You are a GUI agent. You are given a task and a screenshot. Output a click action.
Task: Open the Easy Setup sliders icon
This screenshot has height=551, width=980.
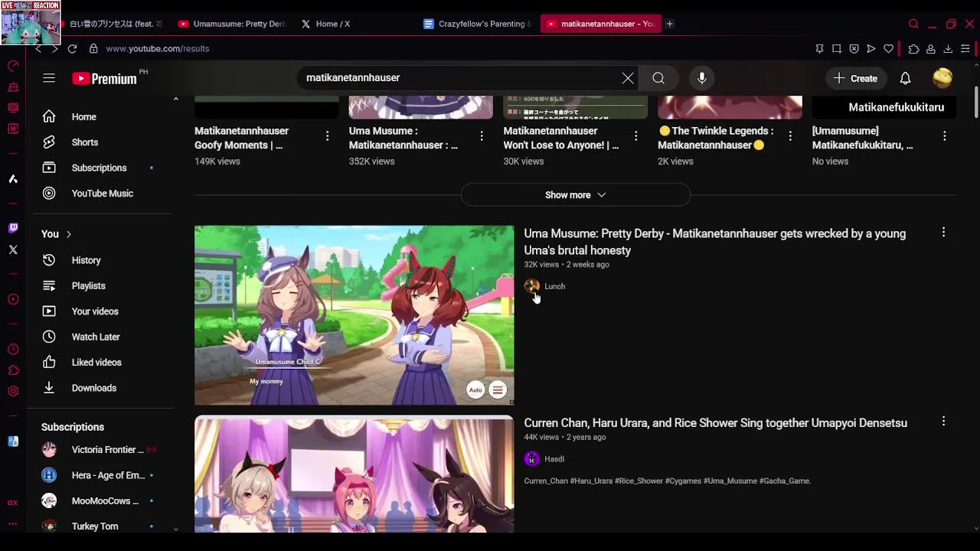pos(965,49)
